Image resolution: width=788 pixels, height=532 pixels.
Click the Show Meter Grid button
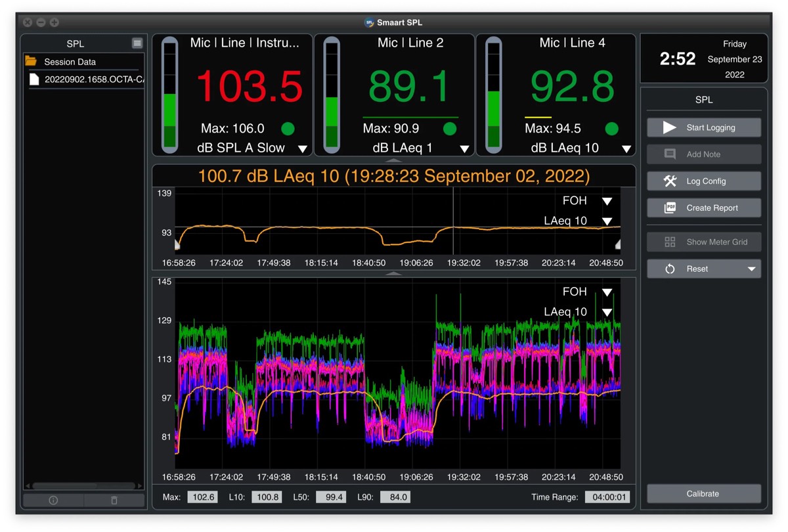coord(704,242)
